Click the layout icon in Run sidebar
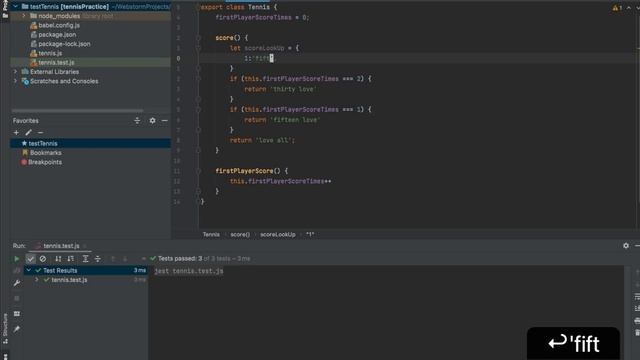This screenshot has width=640, height=360. tap(17, 313)
